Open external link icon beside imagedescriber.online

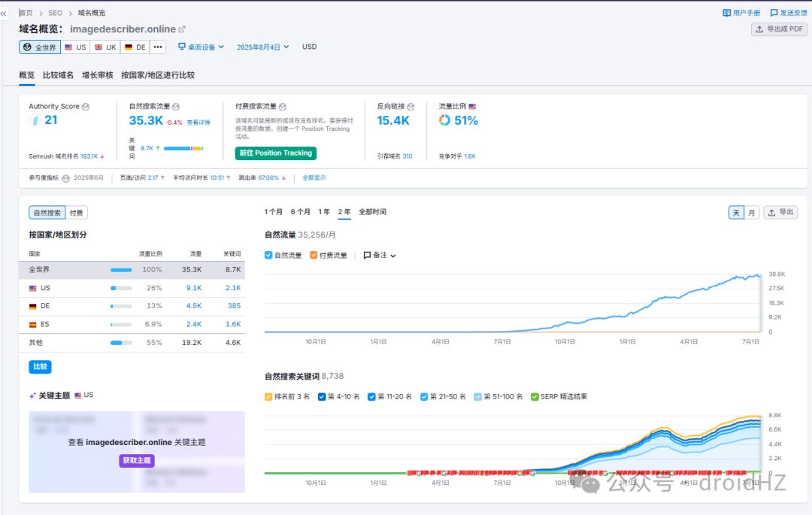(182, 29)
